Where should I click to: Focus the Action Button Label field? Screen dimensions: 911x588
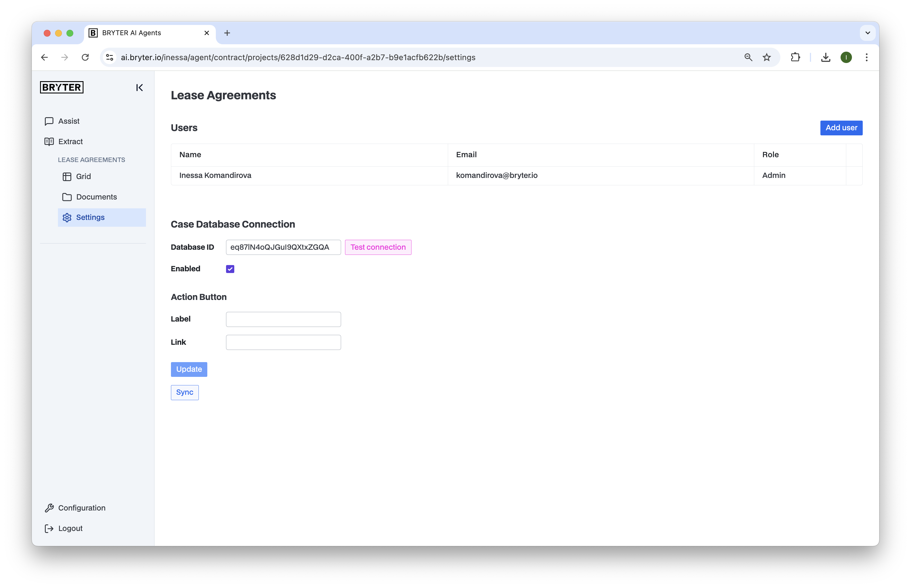click(x=283, y=319)
